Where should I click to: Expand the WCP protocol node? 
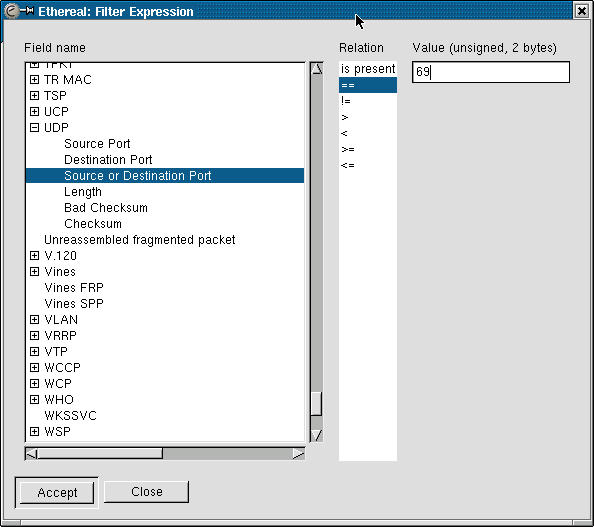[x=34, y=383]
